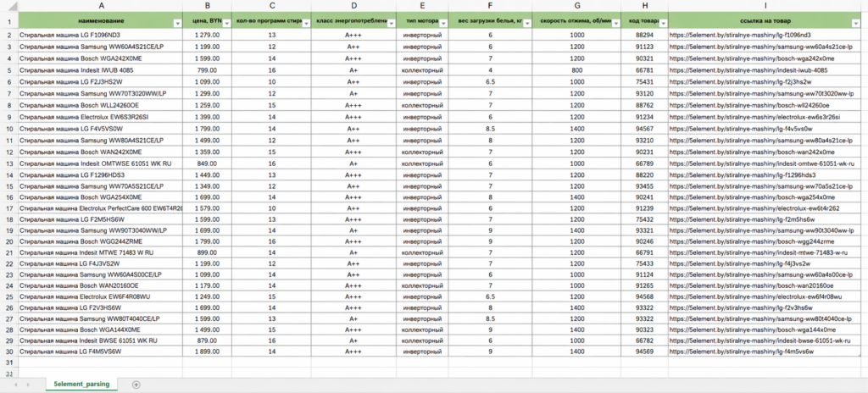Select price cell 1 899.00
The width and height of the screenshot is (868, 393).
click(x=207, y=351)
